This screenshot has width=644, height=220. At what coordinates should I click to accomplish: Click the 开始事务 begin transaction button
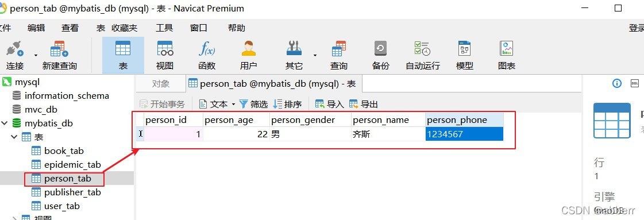[163, 104]
